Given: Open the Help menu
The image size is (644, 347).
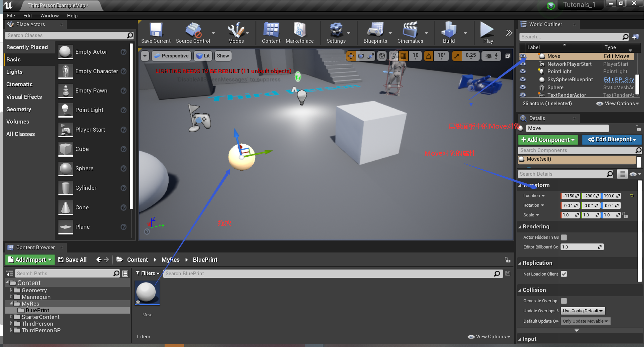Looking at the screenshot, I should [72, 15].
